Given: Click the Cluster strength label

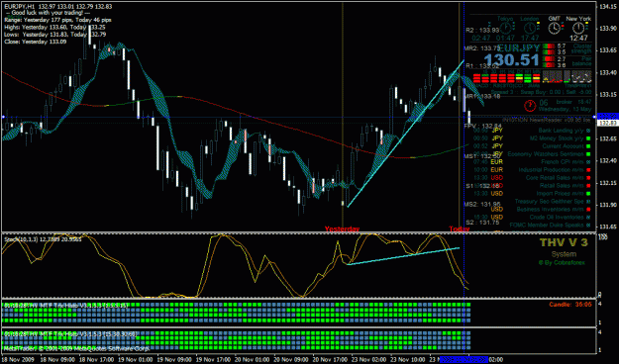Looking at the screenshot, I should pos(582,48).
